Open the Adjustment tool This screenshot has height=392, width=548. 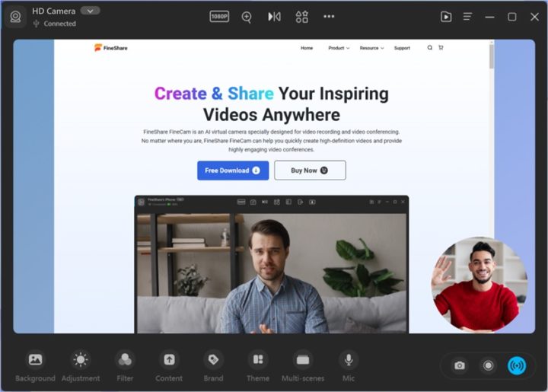click(x=81, y=359)
